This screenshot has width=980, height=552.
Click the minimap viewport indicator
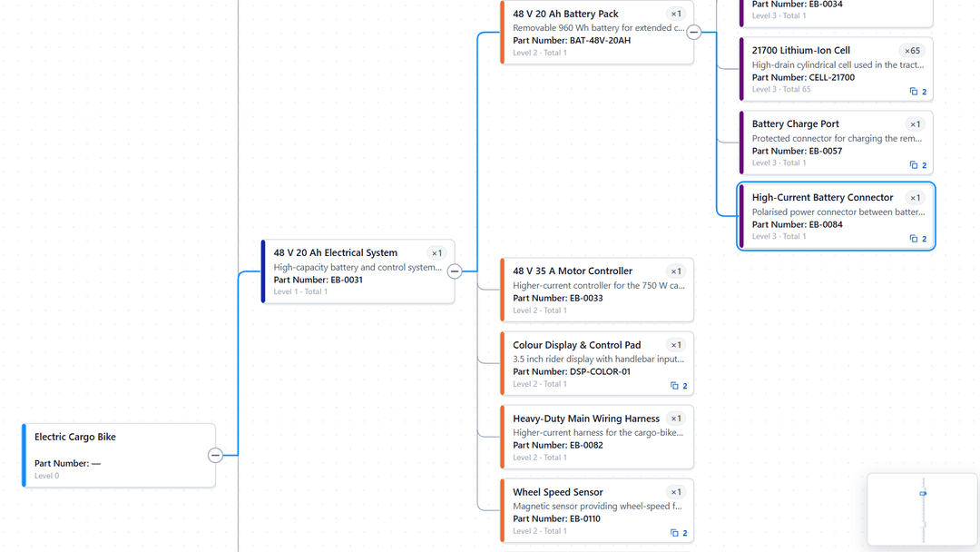tap(923, 494)
